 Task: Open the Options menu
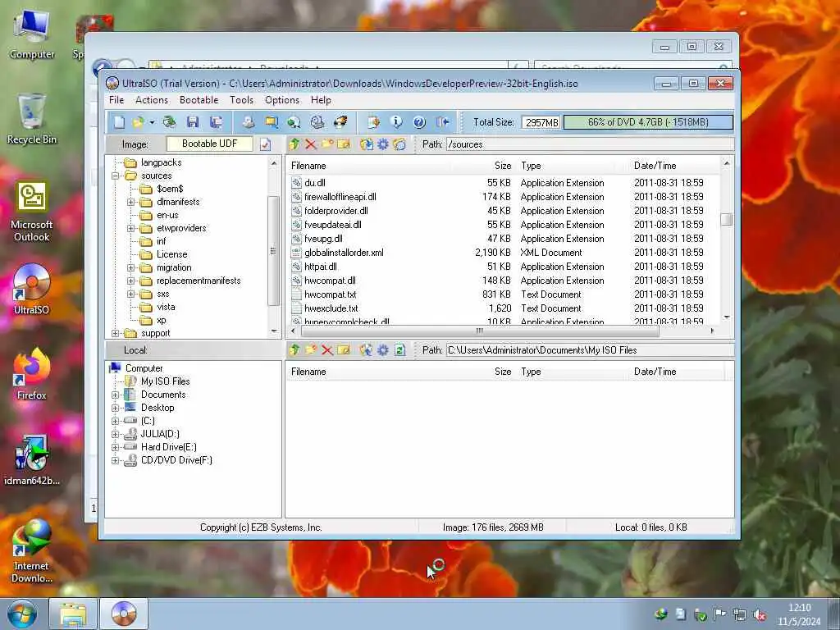click(282, 100)
